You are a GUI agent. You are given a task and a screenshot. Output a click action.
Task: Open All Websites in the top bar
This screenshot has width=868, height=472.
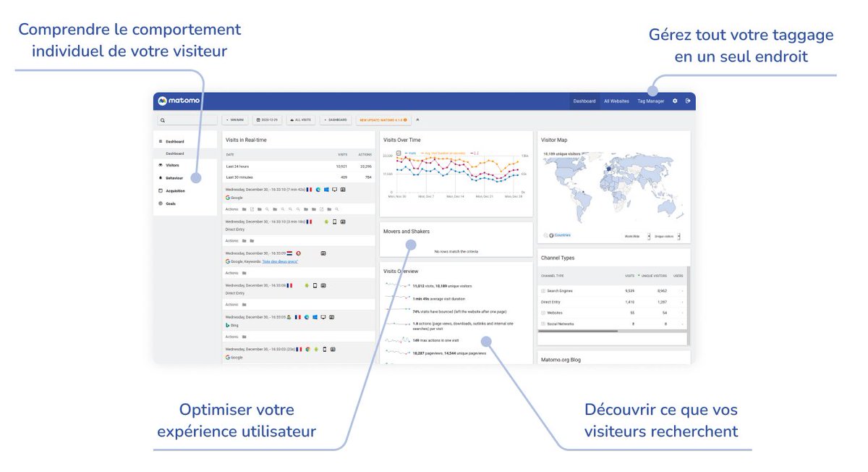click(616, 101)
